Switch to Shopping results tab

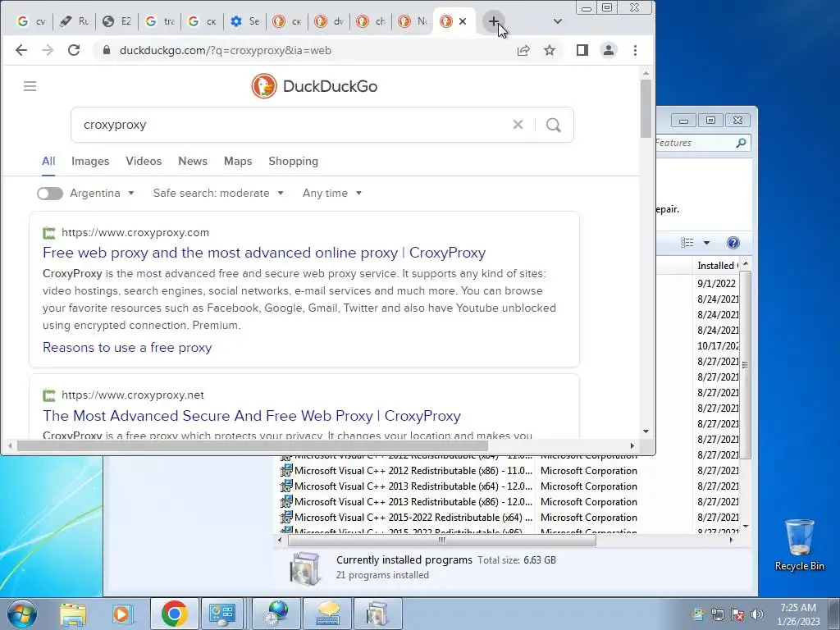293,162
